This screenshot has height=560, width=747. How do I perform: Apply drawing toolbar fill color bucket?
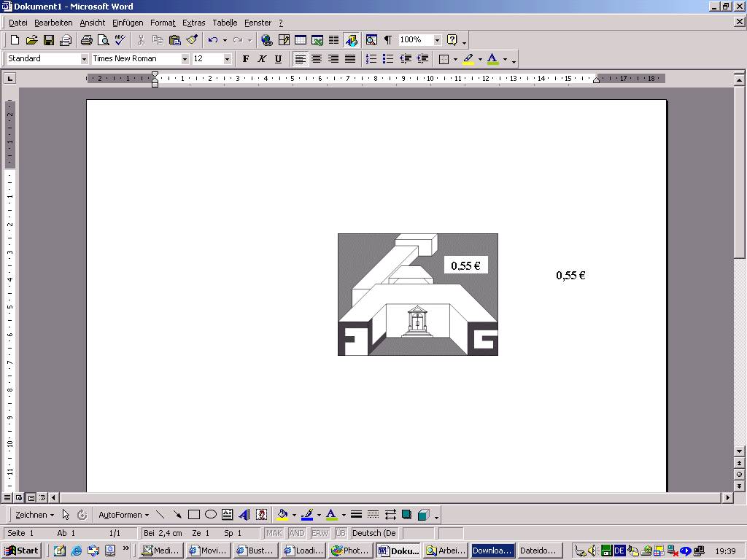(x=282, y=515)
